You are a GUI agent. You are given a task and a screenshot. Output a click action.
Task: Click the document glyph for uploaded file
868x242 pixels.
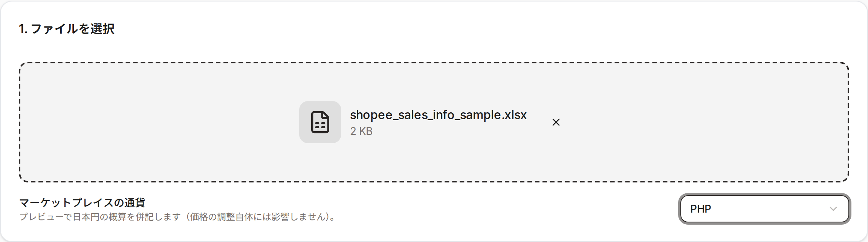pos(320,122)
